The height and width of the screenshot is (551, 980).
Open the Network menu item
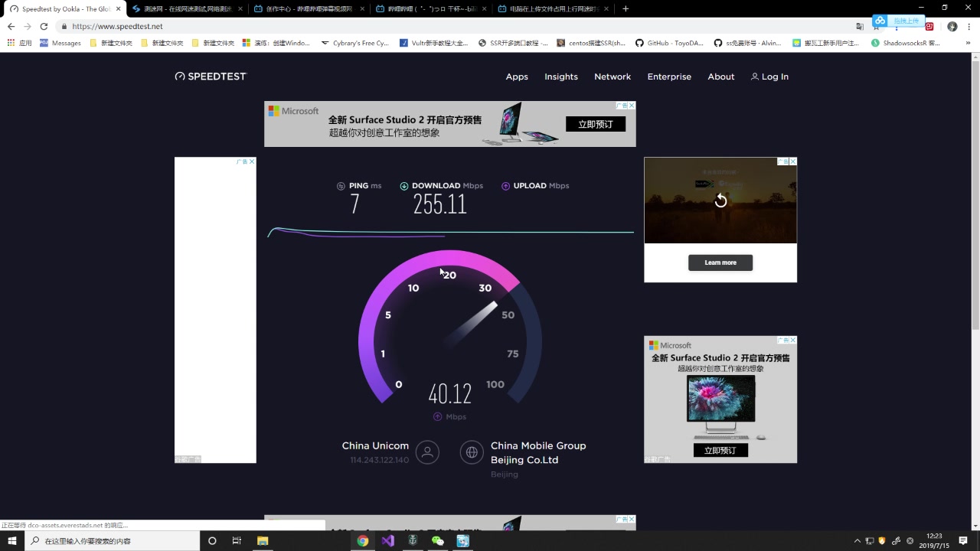(612, 77)
